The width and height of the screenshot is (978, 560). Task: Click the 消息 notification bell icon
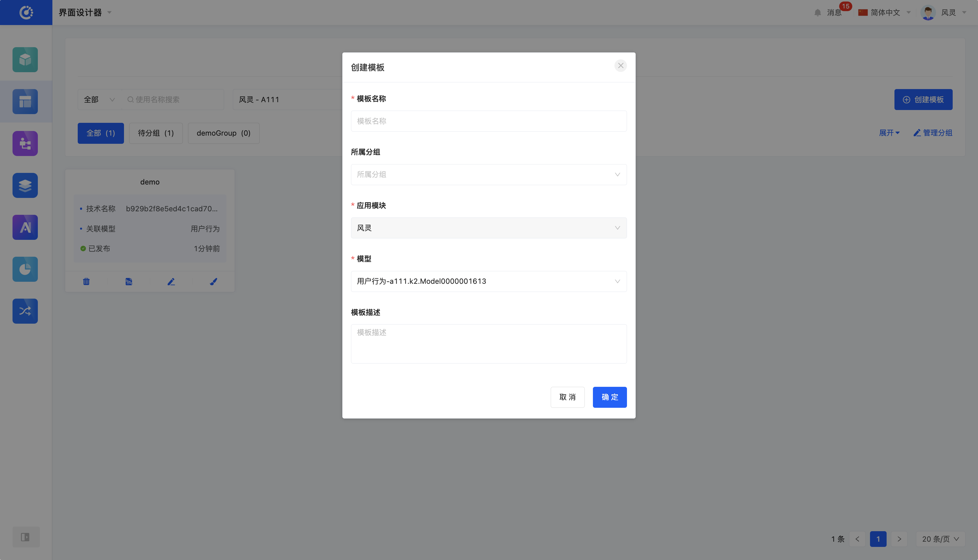tap(818, 13)
